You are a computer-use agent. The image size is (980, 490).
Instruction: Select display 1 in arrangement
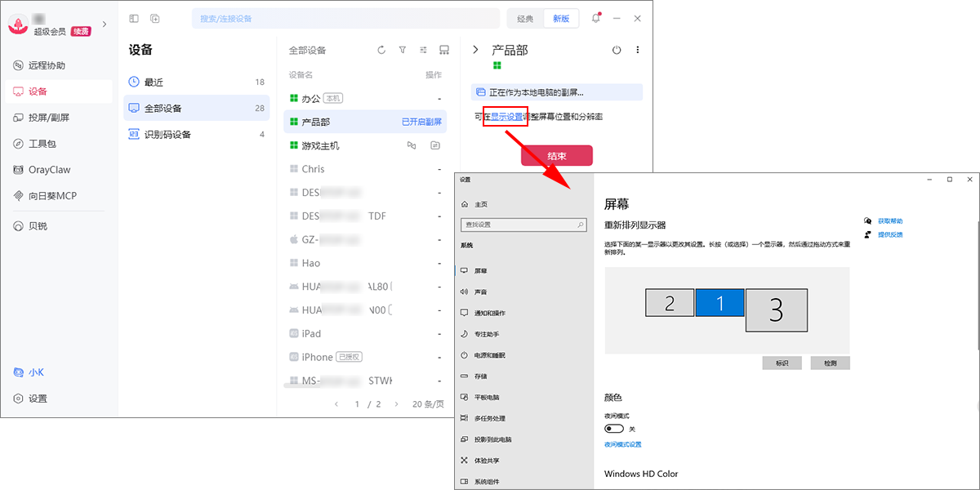[720, 303]
